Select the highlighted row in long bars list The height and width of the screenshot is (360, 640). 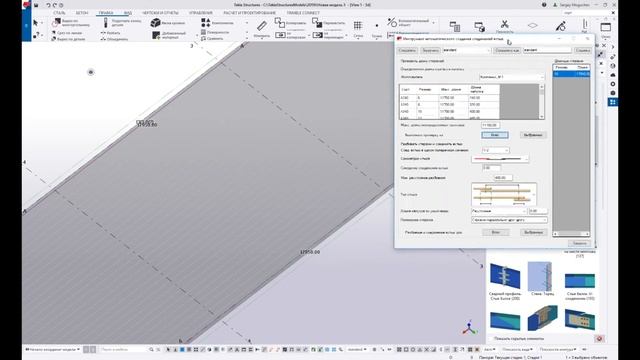point(571,74)
